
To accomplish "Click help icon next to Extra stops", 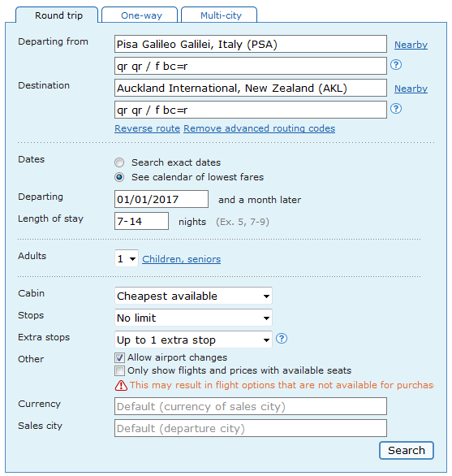I will click(x=282, y=338).
